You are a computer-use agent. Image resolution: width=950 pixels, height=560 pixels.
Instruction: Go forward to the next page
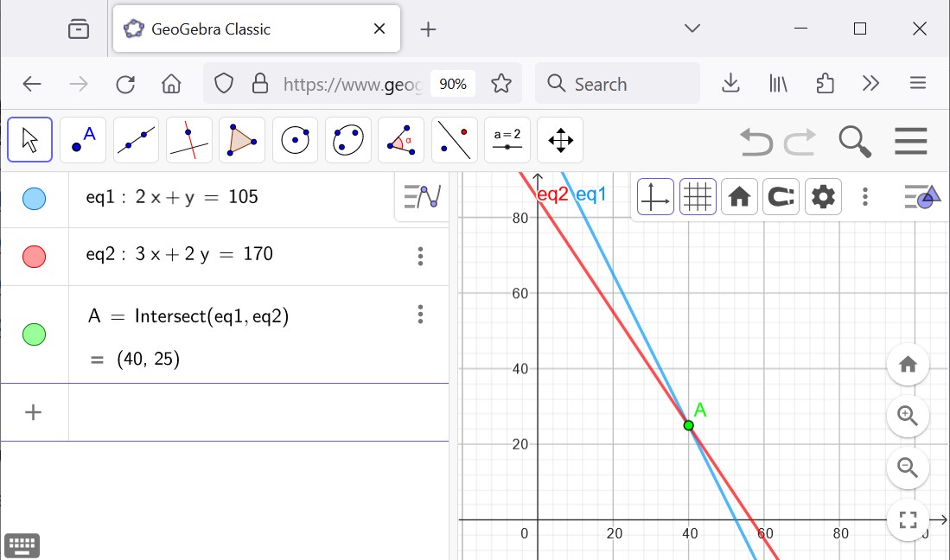coord(78,84)
